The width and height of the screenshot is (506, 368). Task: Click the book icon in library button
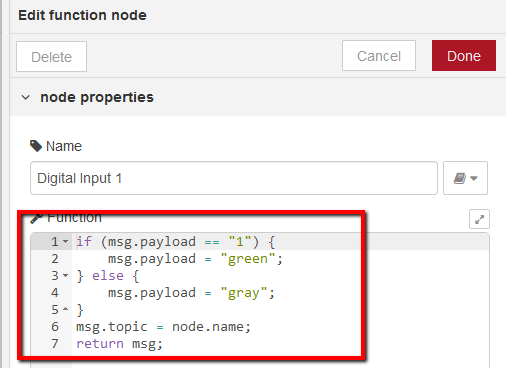[460, 178]
